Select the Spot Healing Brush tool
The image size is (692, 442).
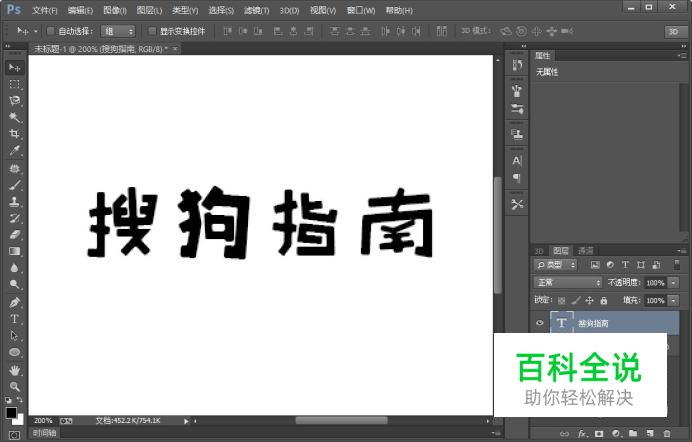click(x=14, y=169)
